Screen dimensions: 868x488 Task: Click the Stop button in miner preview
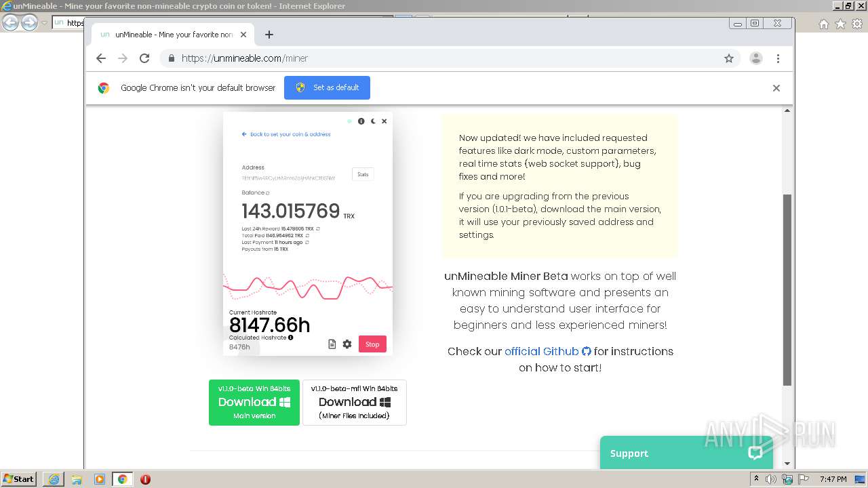tap(372, 344)
